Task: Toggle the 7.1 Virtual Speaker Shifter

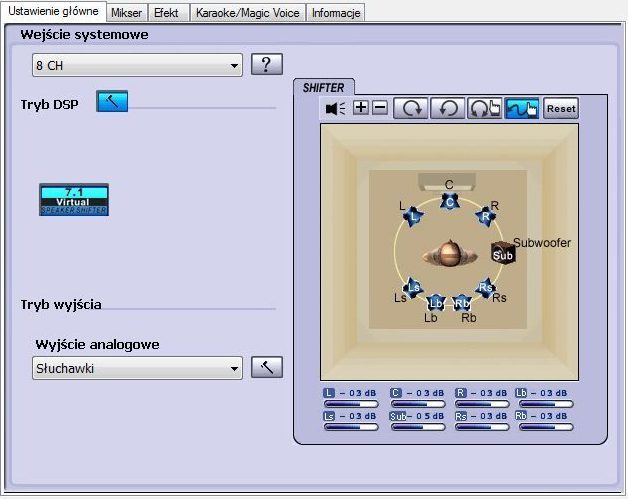Action: coord(74,200)
